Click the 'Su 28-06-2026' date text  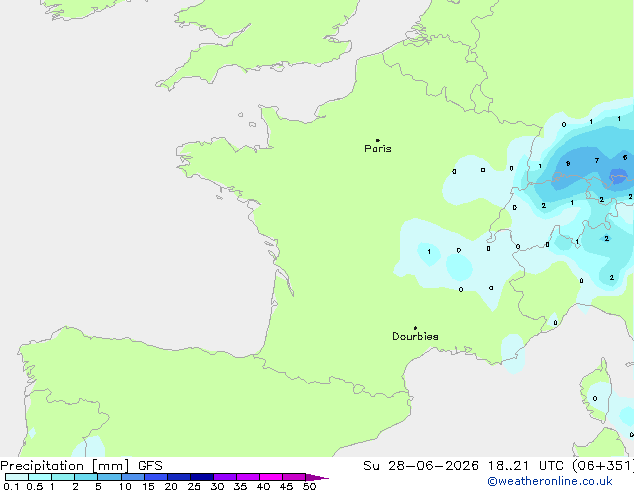[421, 466]
